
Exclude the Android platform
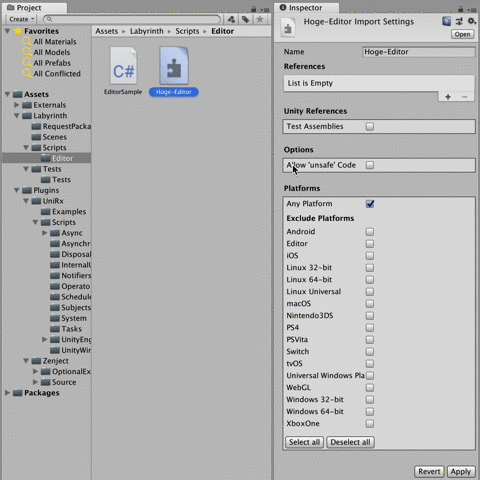pyautogui.click(x=370, y=232)
